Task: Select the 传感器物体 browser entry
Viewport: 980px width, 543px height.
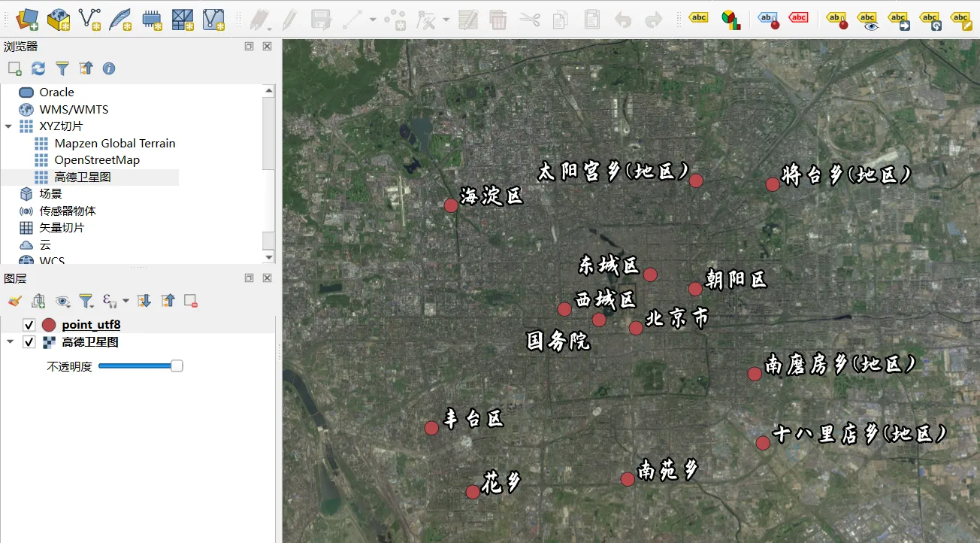Action: [x=68, y=211]
